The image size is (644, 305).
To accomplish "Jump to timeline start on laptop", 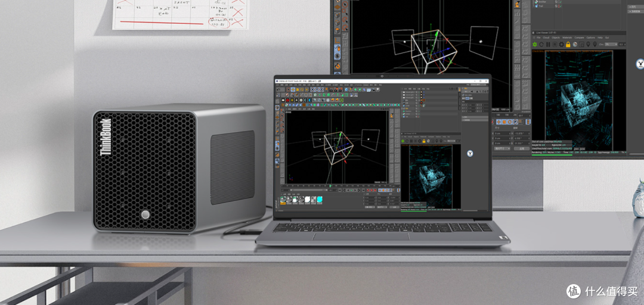I will 340,190.
